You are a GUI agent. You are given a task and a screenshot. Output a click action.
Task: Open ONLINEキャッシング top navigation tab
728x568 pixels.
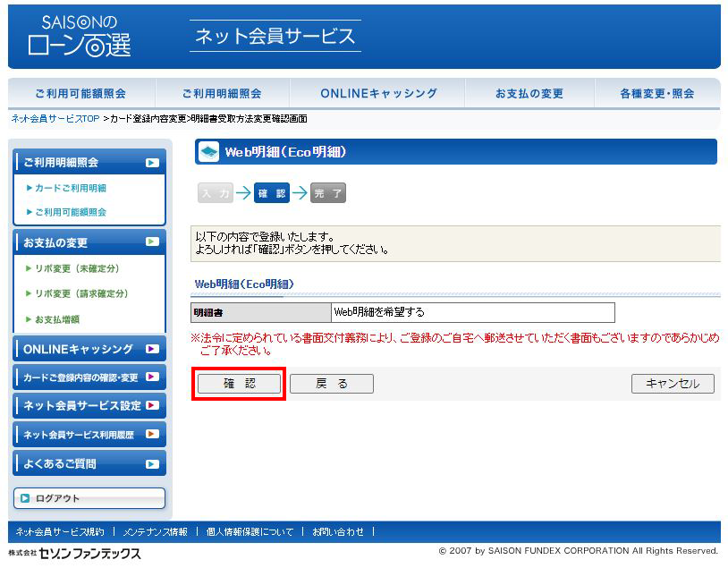click(x=378, y=93)
